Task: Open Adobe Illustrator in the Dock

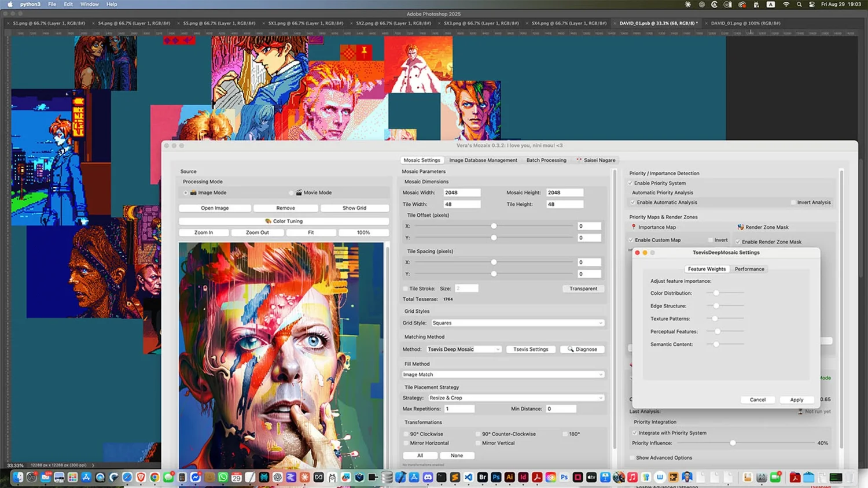Action: click(509, 477)
